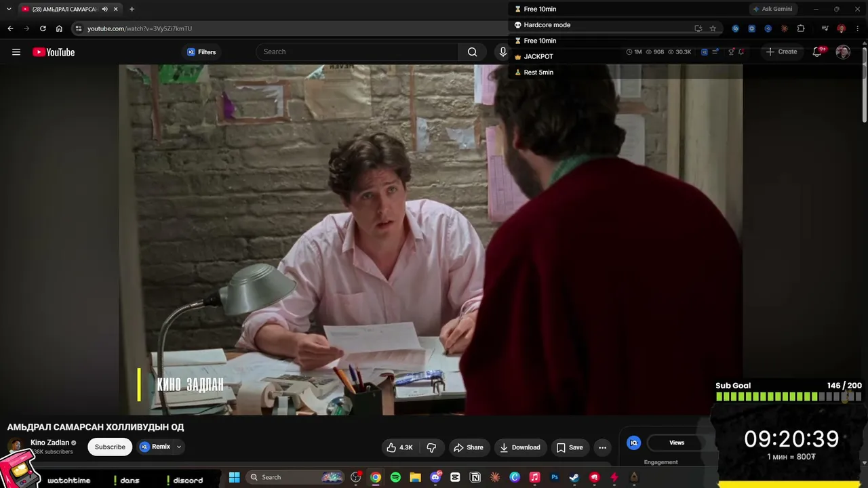Reload the YouTube page
Screen dimensions: 868x488
(43, 28)
